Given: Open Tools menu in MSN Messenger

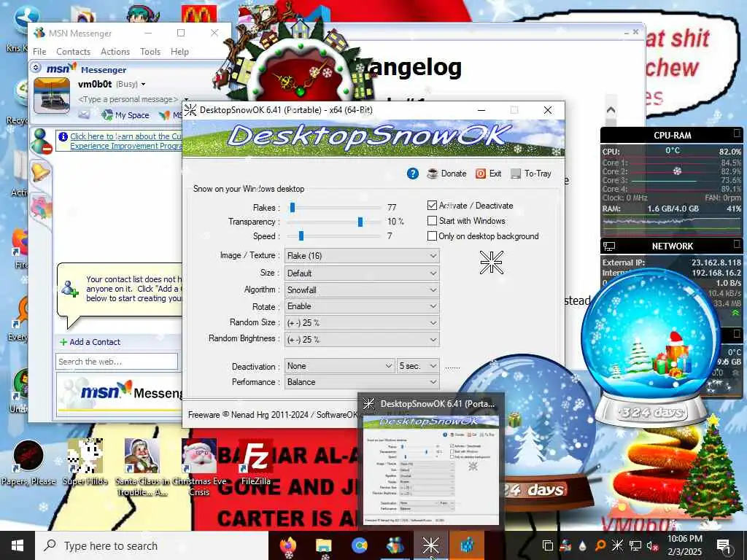Looking at the screenshot, I should (150, 52).
